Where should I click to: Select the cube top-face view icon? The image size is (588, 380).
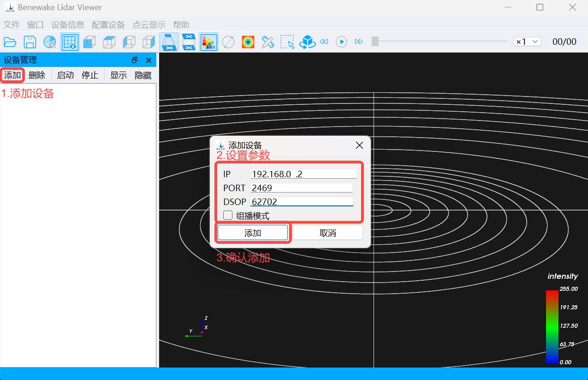tap(109, 42)
